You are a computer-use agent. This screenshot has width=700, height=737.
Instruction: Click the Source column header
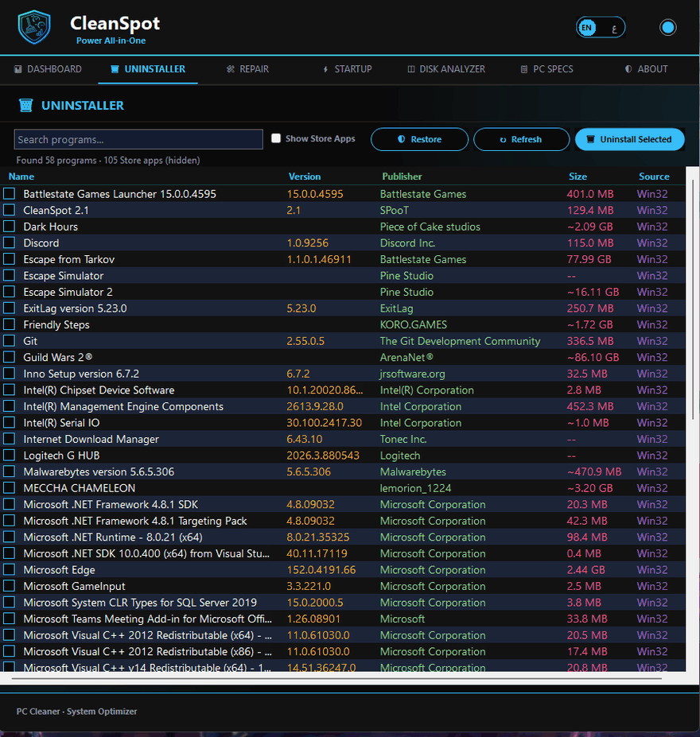[654, 176]
